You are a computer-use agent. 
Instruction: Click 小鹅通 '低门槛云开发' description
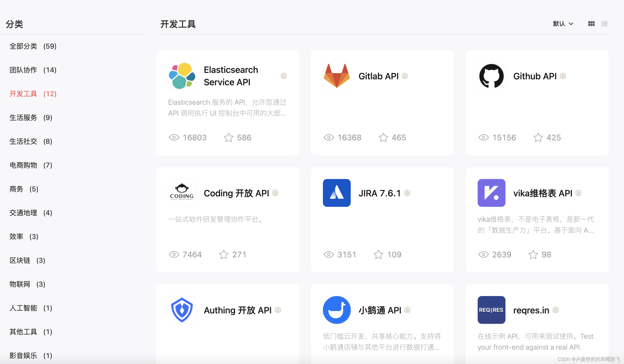point(382,342)
